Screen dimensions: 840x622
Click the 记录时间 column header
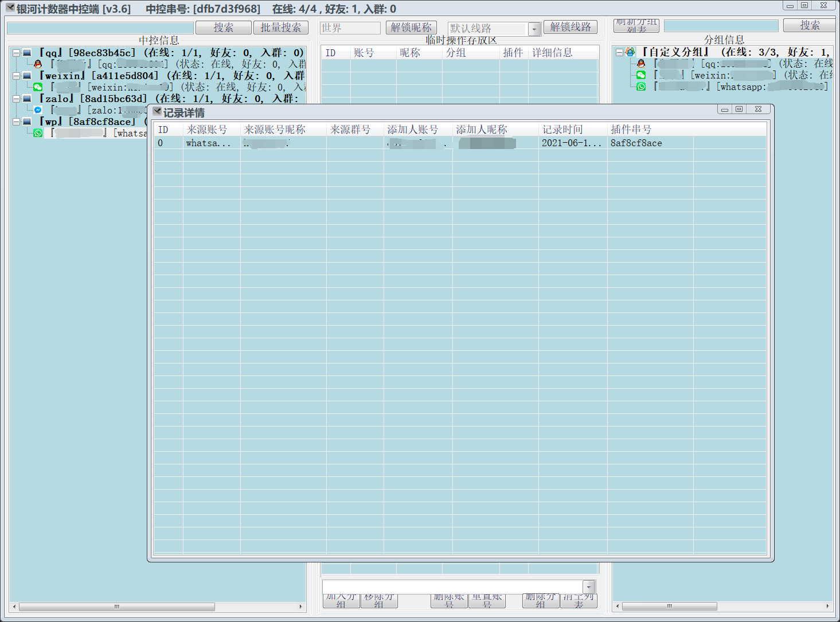[x=562, y=130]
